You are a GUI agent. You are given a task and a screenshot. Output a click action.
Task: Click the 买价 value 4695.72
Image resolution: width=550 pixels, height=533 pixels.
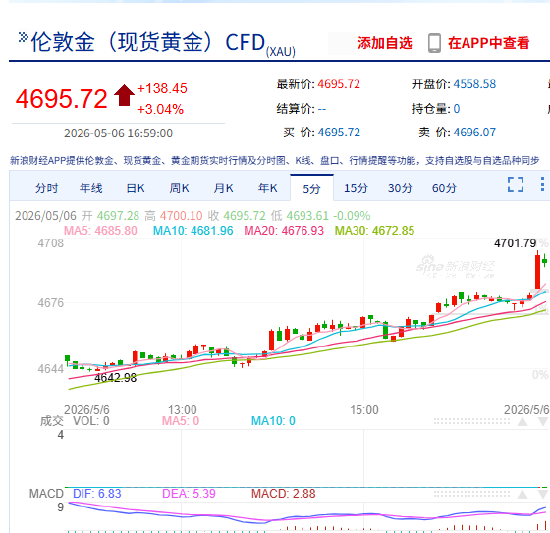point(338,132)
